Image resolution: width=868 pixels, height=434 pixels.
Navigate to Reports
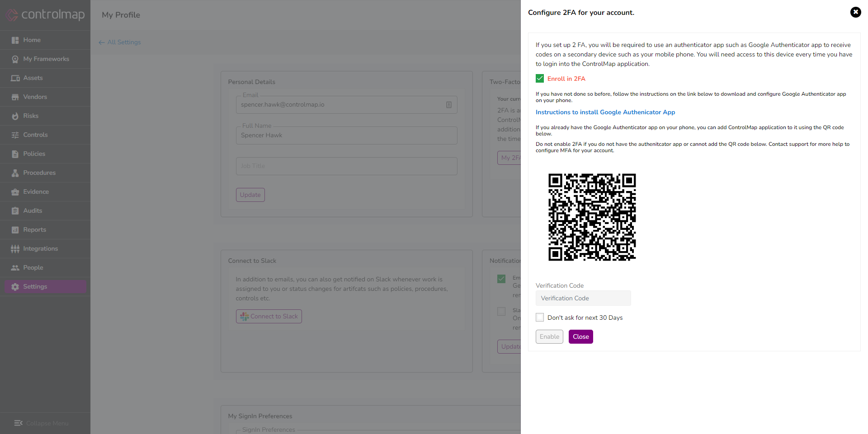pyautogui.click(x=45, y=230)
